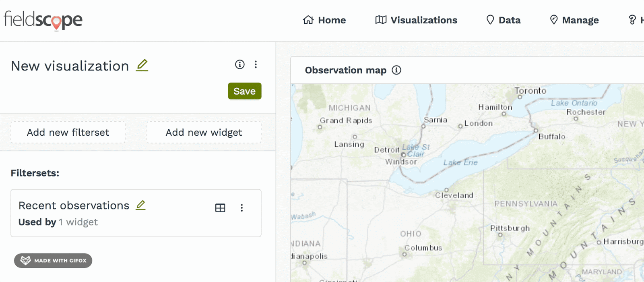The height and width of the screenshot is (282, 644).
Task: Click the Made with Gifox badge
Action: [53, 261]
